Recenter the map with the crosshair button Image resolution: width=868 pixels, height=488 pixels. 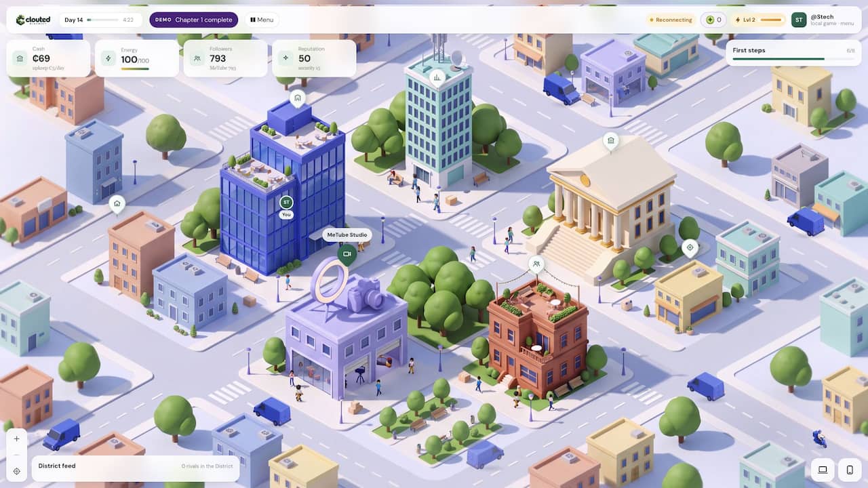click(16, 471)
